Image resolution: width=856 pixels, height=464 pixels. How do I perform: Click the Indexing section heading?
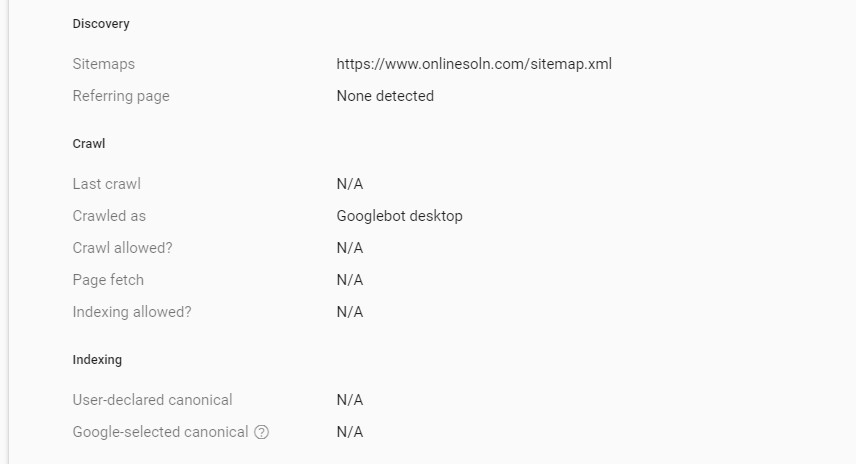point(97,360)
